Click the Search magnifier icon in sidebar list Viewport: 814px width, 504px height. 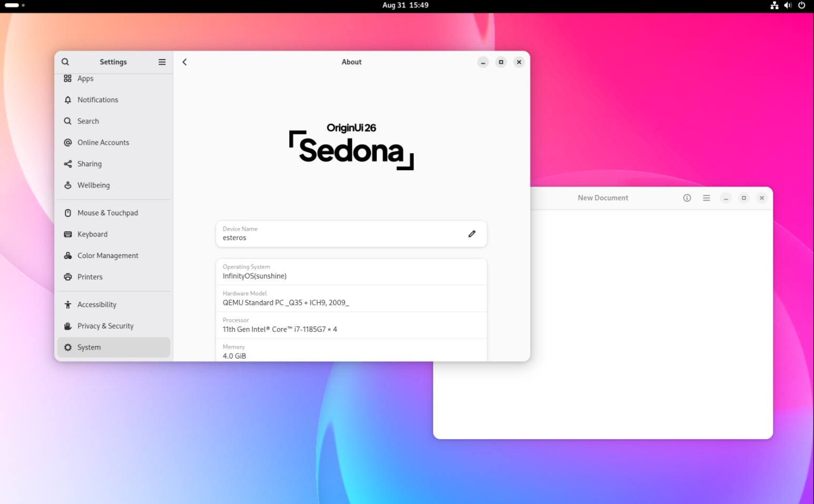coord(67,121)
